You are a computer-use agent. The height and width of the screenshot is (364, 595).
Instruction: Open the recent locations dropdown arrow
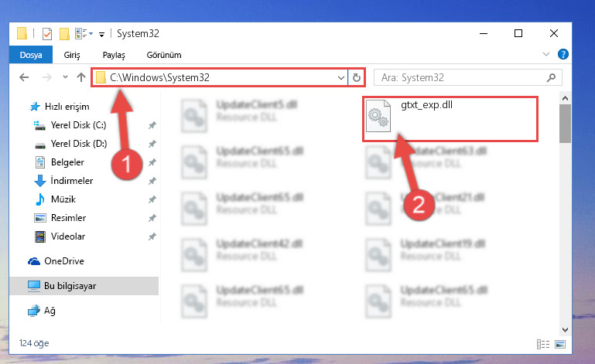(x=65, y=77)
